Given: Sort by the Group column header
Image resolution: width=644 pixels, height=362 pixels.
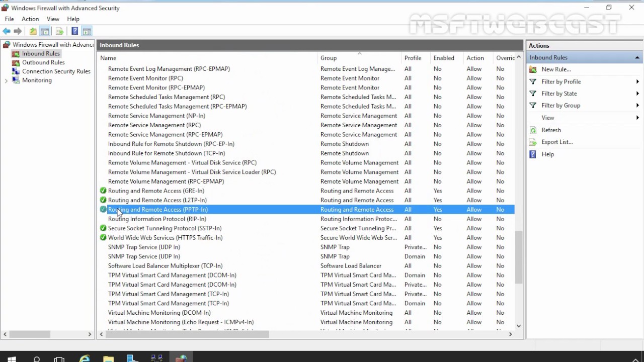Looking at the screenshot, I should click(359, 58).
